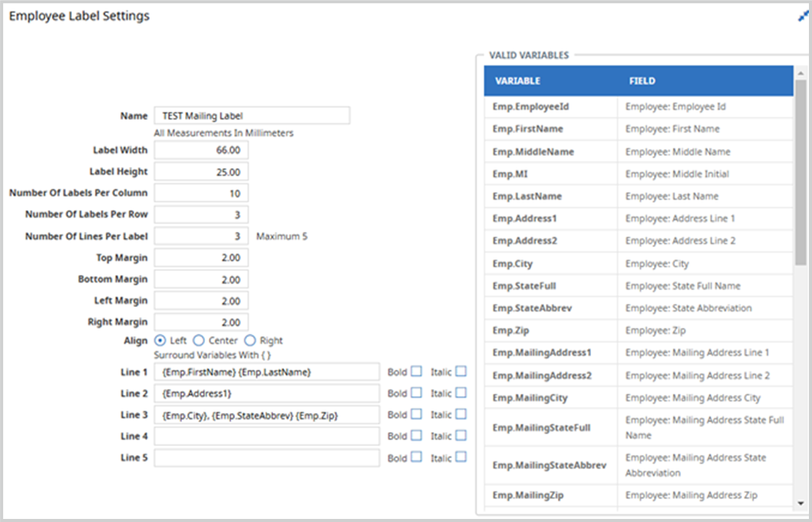
Task: Click the variables list scroll up arrow
Action: (801, 74)
